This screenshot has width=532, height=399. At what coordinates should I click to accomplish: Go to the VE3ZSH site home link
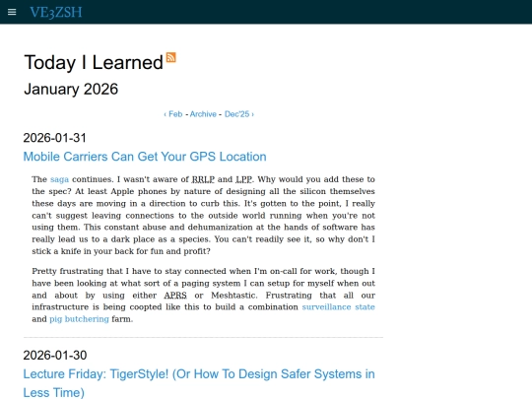point(55,12)
